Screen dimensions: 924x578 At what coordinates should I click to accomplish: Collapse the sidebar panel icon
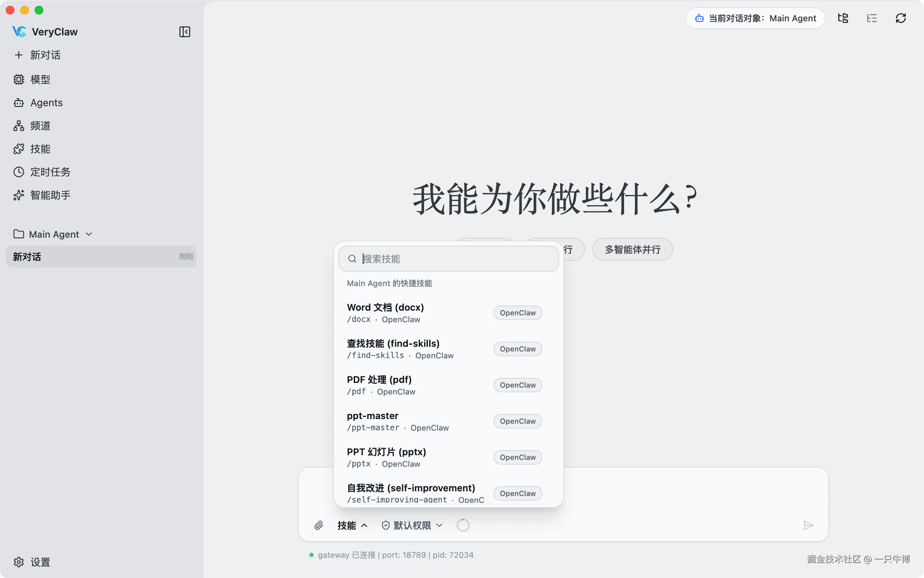click(184, 32)
